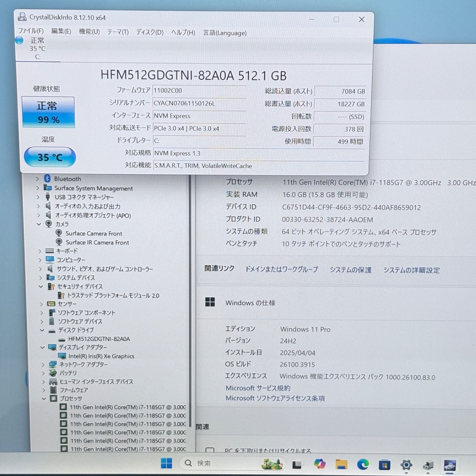Click the センサー category icon
This screenshot has width=476, height=476.
[x=51, y=304]
